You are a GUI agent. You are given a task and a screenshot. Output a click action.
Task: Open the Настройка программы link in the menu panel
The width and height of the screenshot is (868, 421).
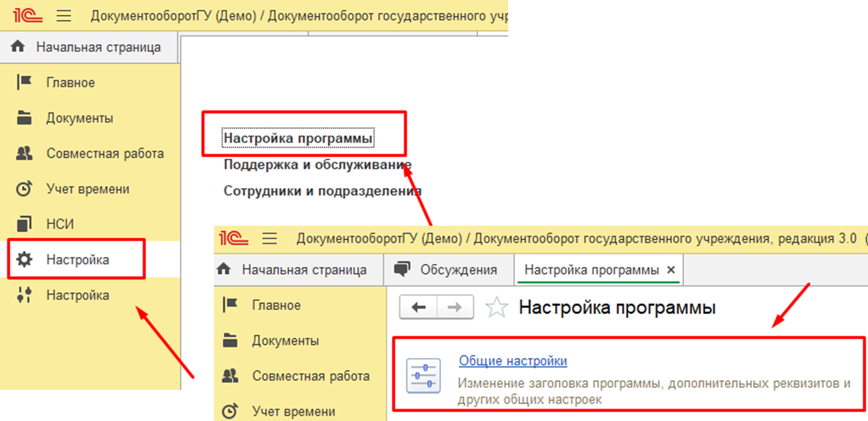[298, 138]
